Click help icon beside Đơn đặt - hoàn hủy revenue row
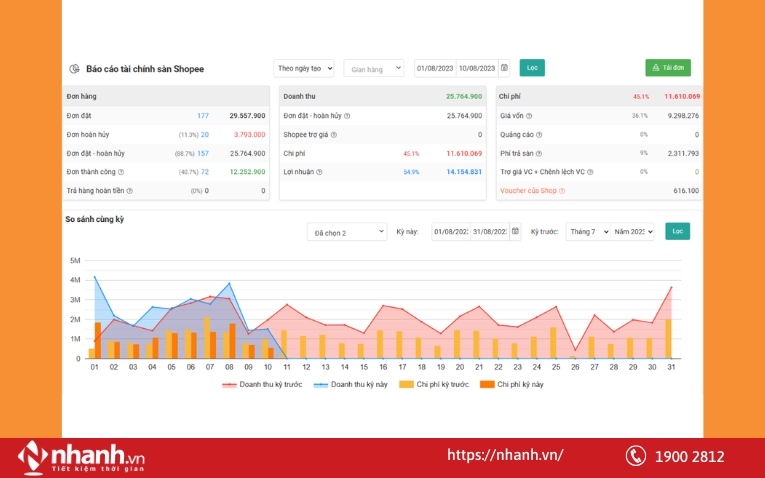Image resolution: width=765 pixels, height=478 pixels. click(347, 116)
